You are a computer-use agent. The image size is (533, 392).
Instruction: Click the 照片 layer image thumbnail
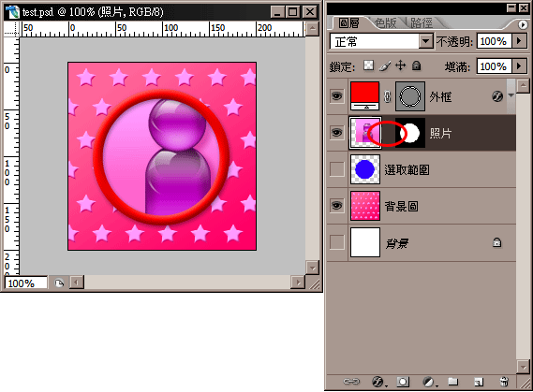[365, 133]
